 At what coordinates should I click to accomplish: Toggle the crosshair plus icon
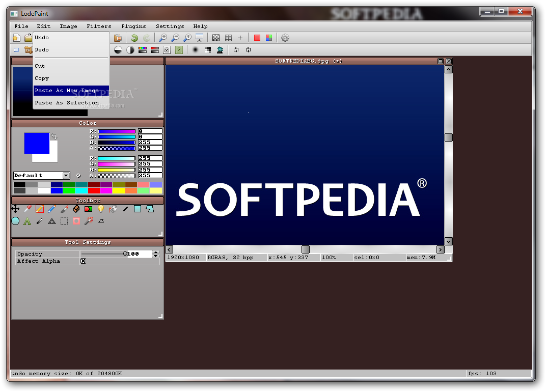(x=240, y=38)
